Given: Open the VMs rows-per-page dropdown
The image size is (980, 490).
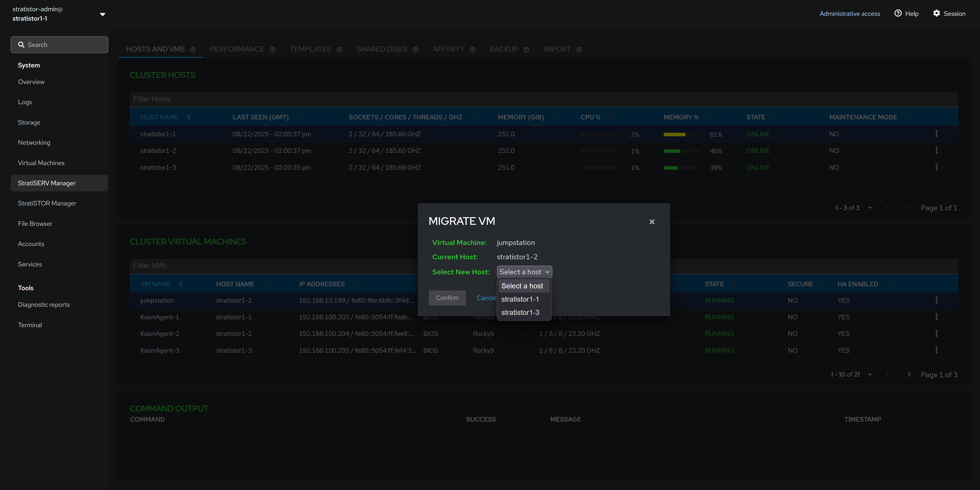Looking at the screenshot, I should (870, 374).
